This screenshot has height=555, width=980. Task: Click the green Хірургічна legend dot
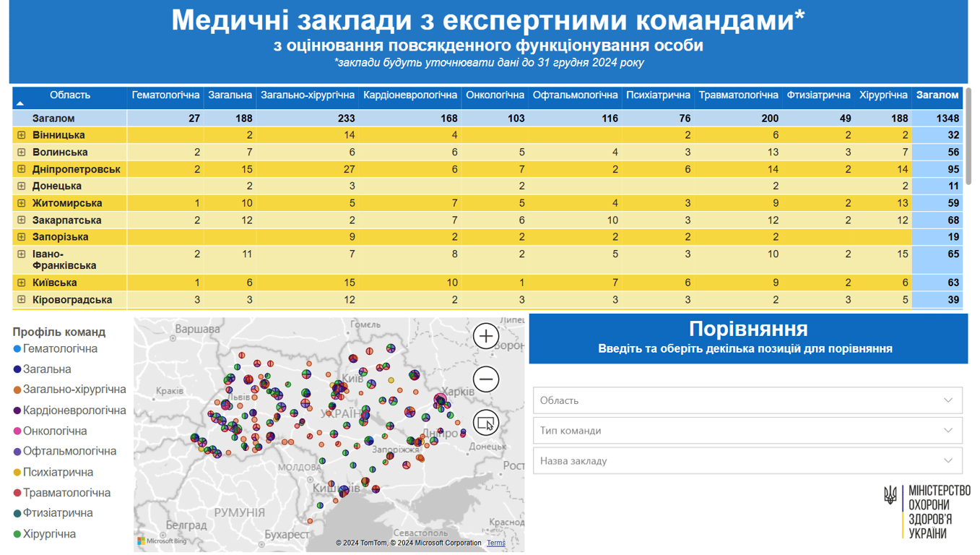coord(16,534)
